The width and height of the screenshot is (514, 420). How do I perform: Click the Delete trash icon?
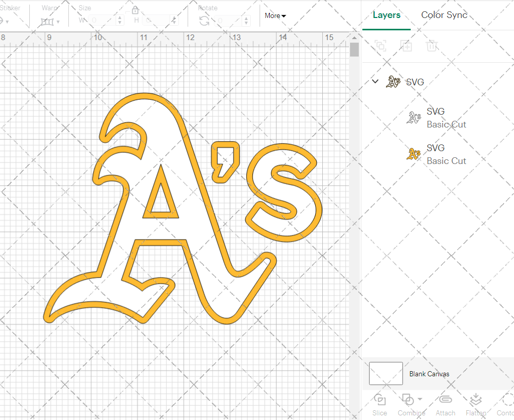(x=432, y=46)
